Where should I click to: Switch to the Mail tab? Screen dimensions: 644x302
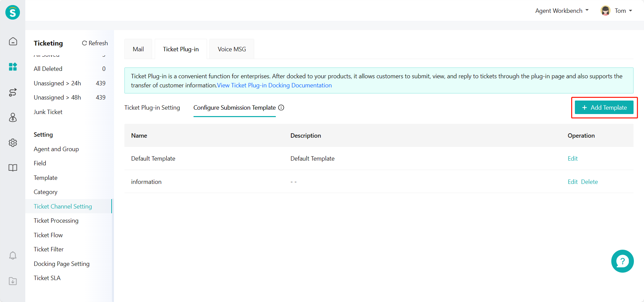(138, 49)
